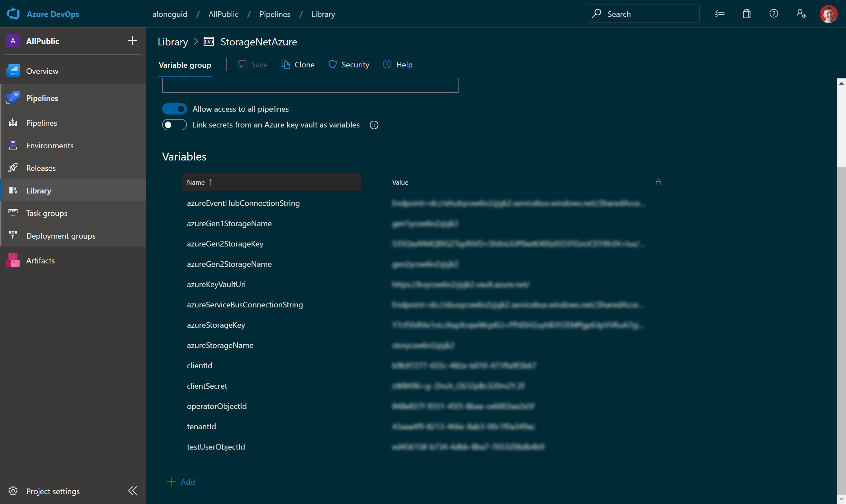This screenshot has height=504, width=846.
Task: Select azureEventHubConnectionString variable name
Action: pyautogui.click(x=243, y=203)
